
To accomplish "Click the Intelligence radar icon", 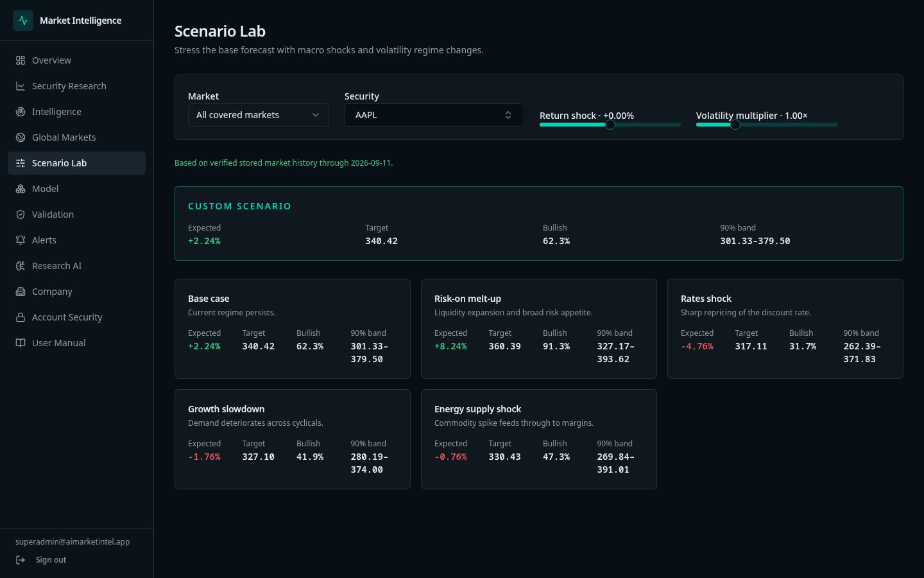I will click(x=21, y=112).
